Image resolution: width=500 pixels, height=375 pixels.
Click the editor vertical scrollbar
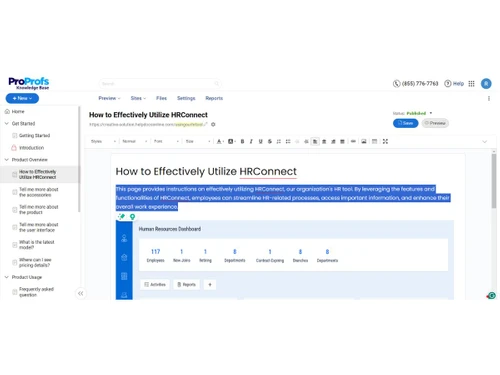494,182
